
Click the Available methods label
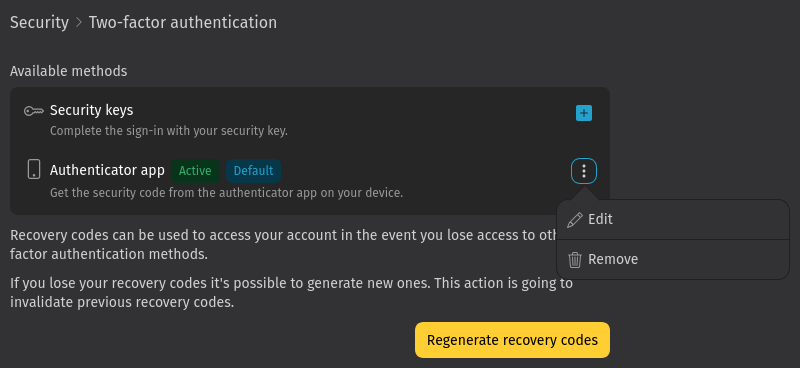click(68, 71)
